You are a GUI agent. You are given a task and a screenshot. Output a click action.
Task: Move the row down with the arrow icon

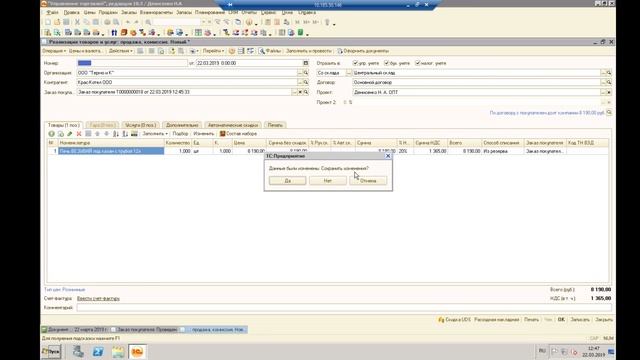107,134
